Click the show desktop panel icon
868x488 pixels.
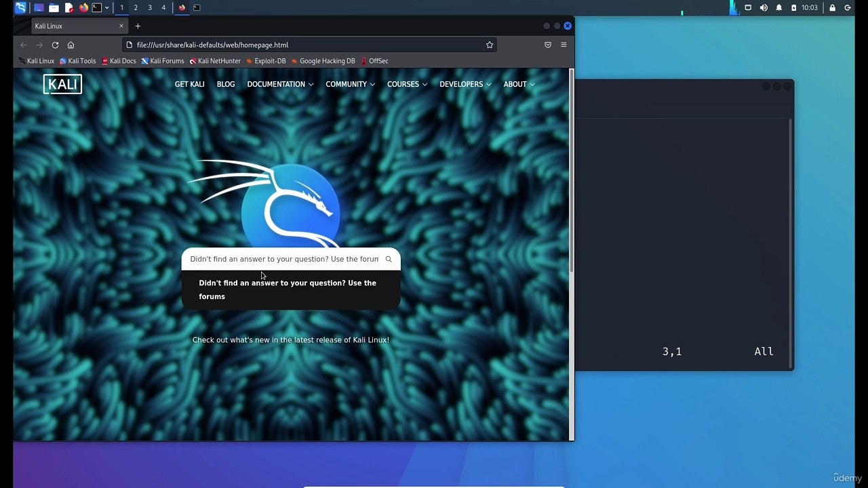coord(39,7)
